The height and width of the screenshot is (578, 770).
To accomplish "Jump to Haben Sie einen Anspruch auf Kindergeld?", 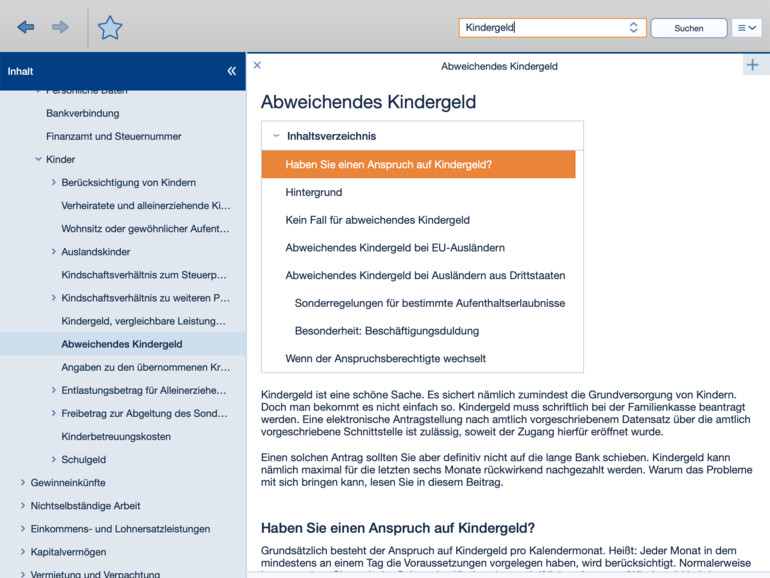I will pos(418,165).
